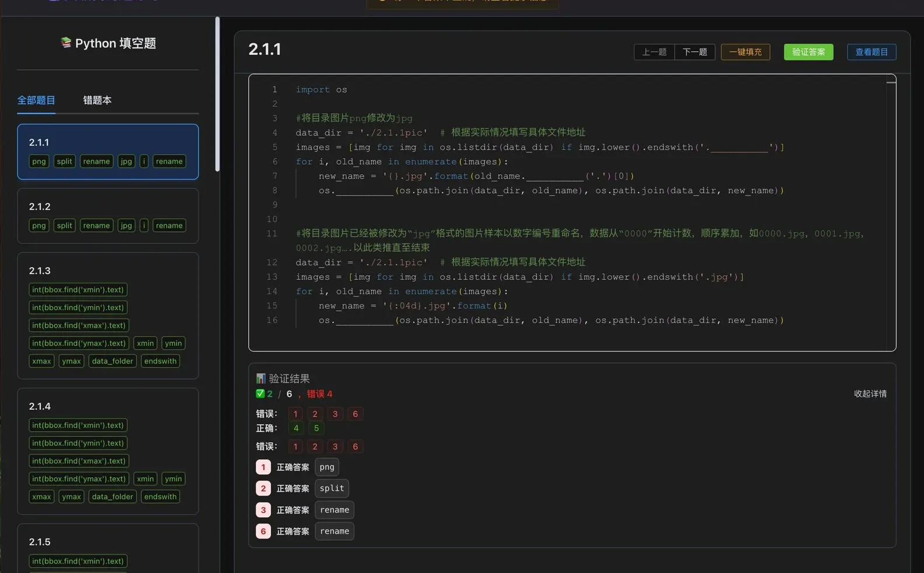Click the jpg tag in card 2.1.1
The height and width of the screenshot is (573, 924).
tap(126, 161)
